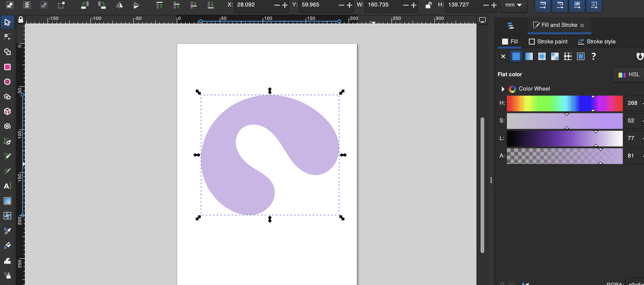Viewport: 644px width, 285px height.
Task: Close the Fill and Stroke tab
Action: [x=582, y=25]
